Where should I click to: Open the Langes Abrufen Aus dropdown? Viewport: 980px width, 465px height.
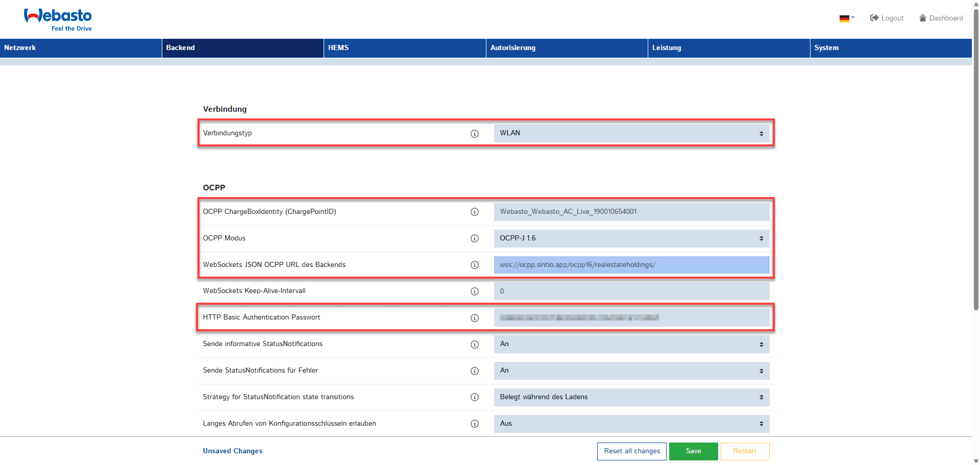pyautogui.click(x=631, y=424)
